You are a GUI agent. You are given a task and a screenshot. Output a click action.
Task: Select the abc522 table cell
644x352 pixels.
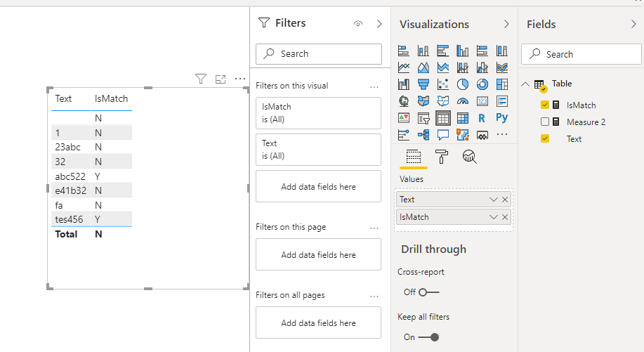point(70,176)
